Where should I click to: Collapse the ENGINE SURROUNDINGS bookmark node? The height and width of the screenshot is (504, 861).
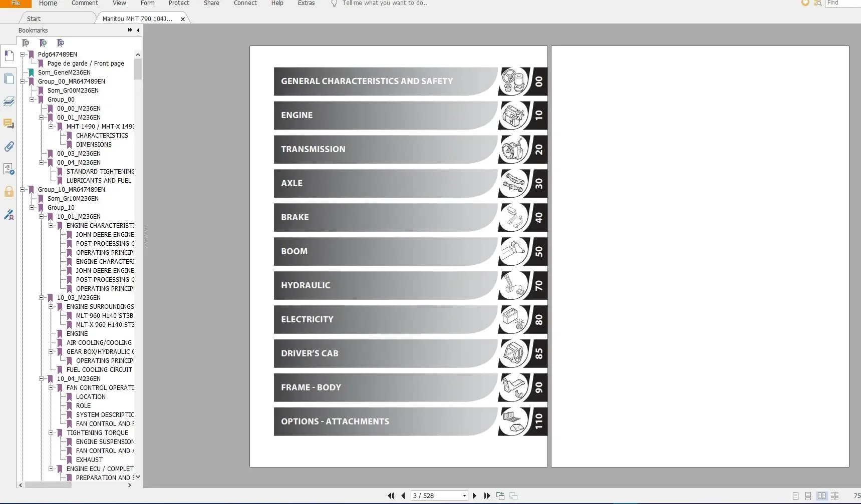coord(51,306)
